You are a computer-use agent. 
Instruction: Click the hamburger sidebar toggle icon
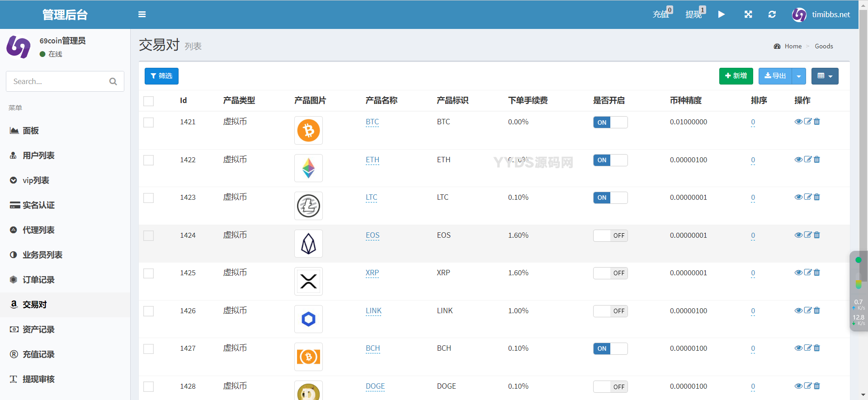[x=142, y=14]
